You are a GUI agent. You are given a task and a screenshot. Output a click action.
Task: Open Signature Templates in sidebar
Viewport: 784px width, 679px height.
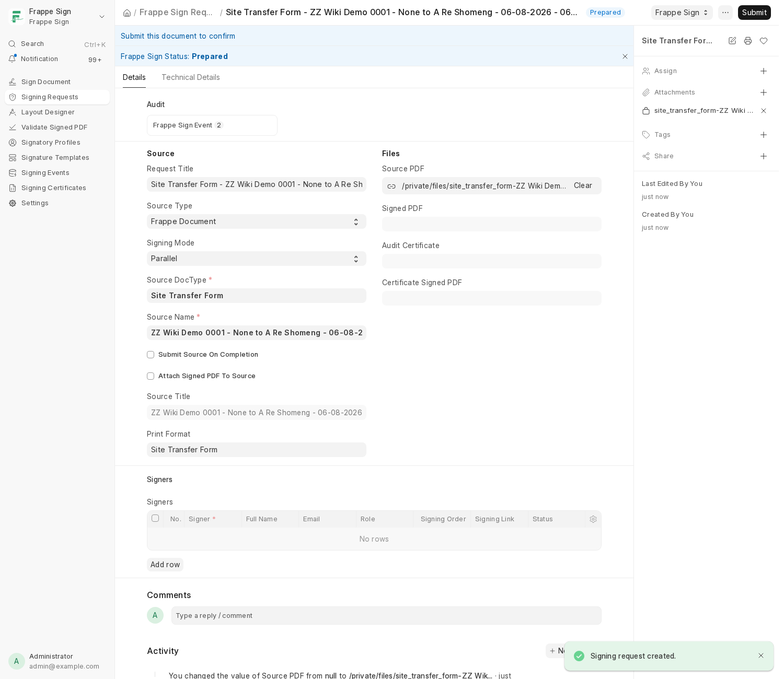pyautogui.click(x=57, y=158)
